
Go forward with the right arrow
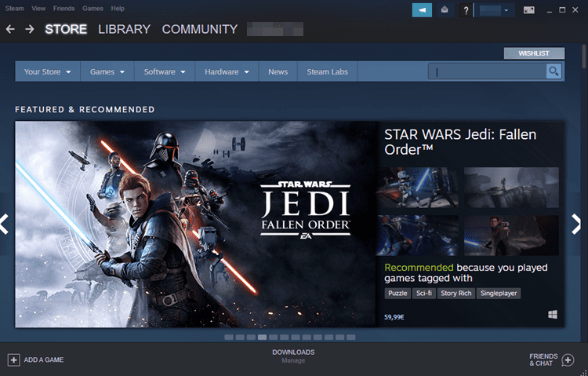point(30,29)
